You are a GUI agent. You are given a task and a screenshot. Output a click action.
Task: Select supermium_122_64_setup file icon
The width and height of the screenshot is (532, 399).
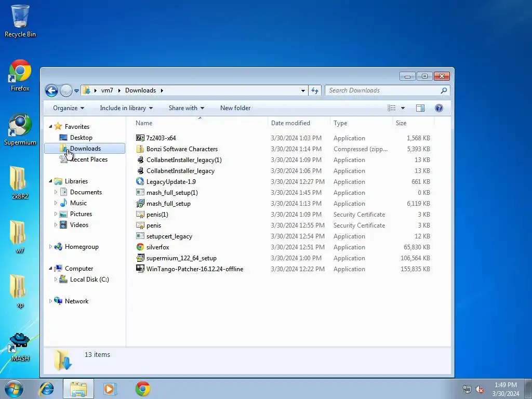(x=140, y=258)
